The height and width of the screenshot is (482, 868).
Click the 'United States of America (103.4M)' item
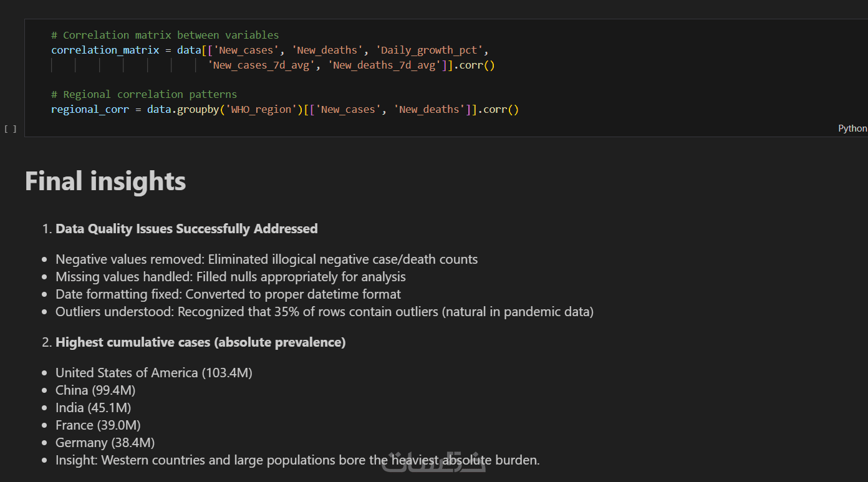(154, 373)
